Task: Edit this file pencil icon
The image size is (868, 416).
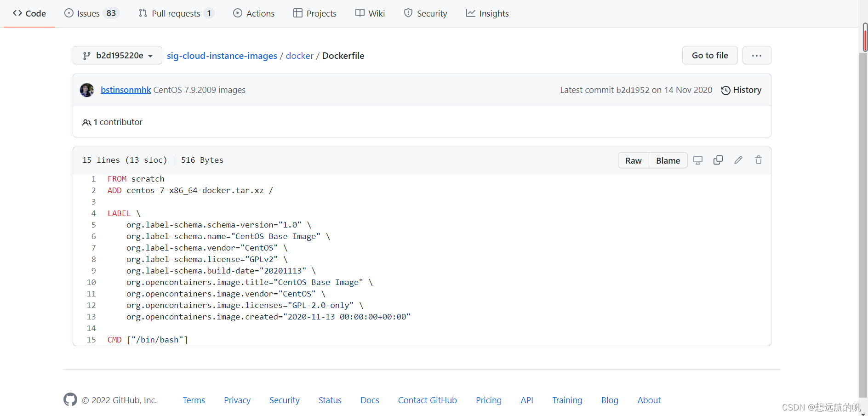Action: [x=738, y=160]
